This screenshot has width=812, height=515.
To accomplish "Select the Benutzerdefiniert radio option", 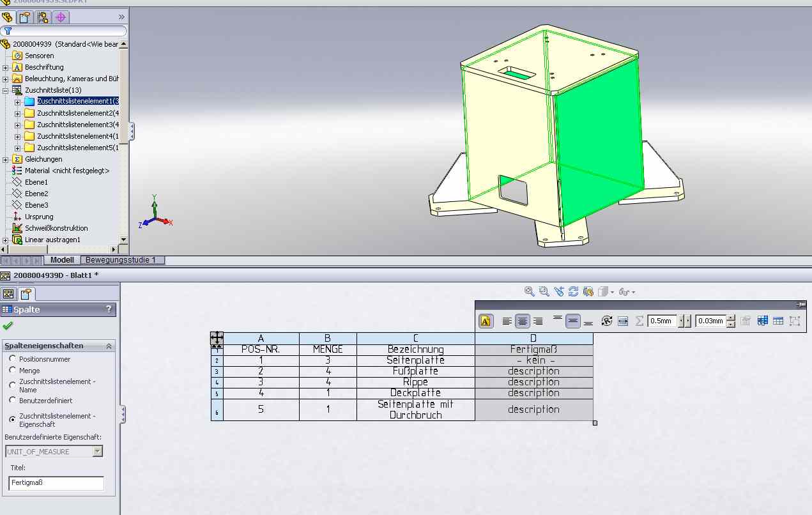I will click(12, 401).
